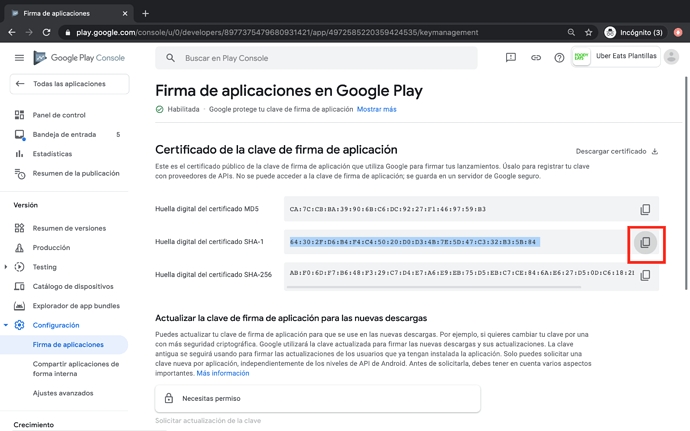Copy the MD5 certificate fingerprint
This screenshot has width=690, height=431.
[x=645, y=209]
